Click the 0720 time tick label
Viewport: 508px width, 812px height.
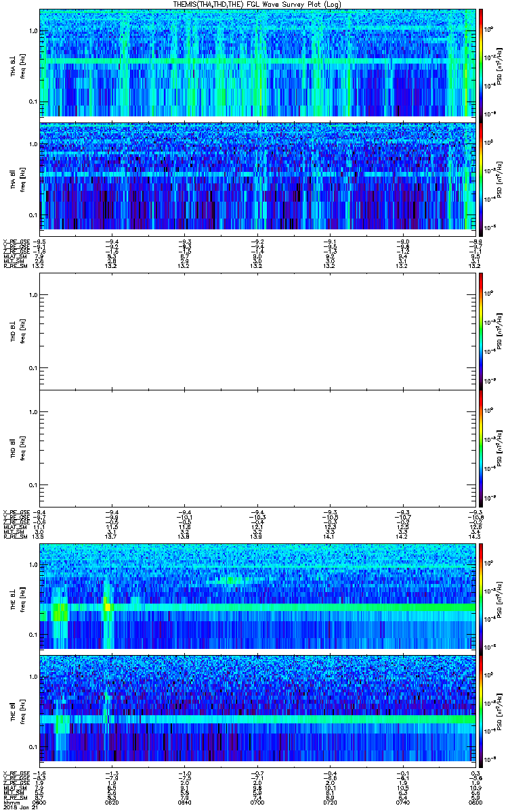pos(329,801)
